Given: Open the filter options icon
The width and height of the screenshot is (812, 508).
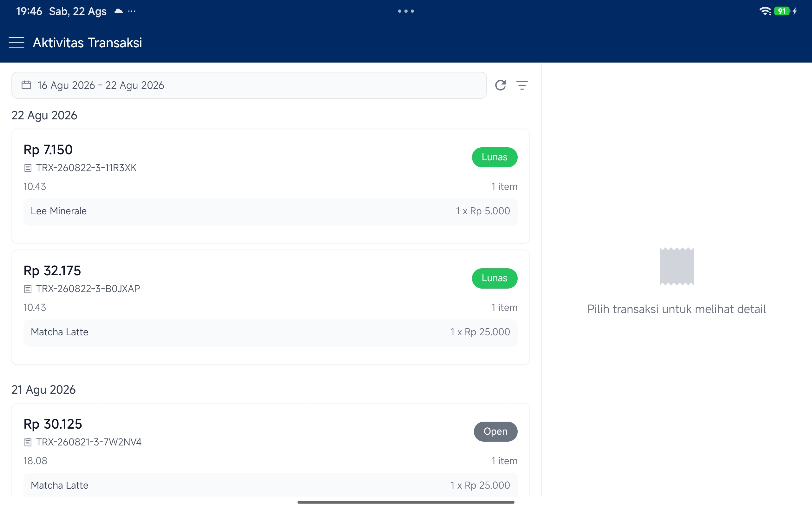Looking at the screenshot, I should pos(522,85).
